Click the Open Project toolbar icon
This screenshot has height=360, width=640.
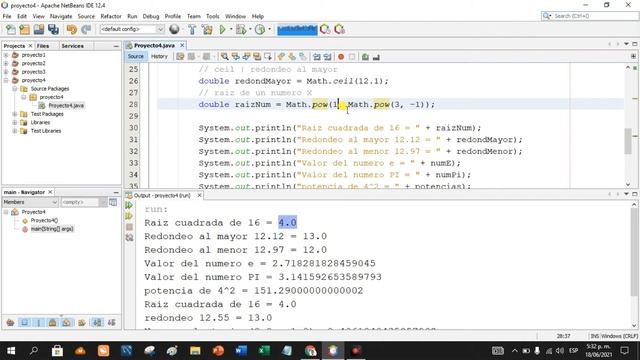coord(39,29)
